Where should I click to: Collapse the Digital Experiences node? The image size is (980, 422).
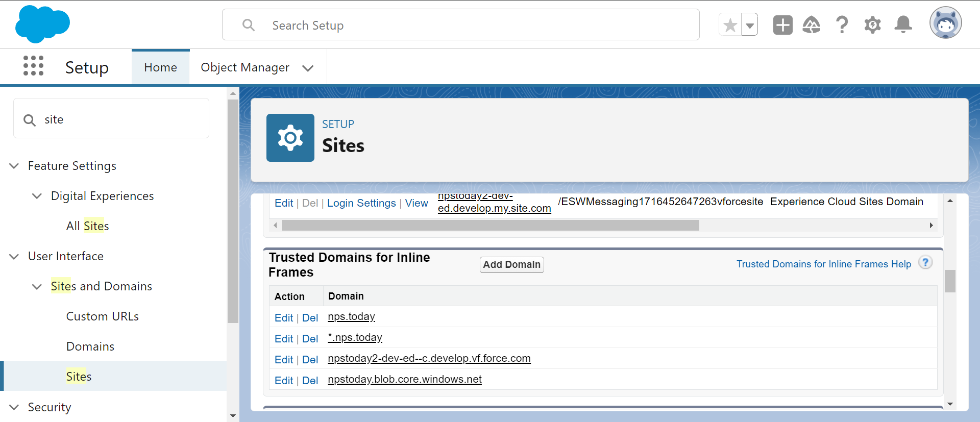(37, 196)
